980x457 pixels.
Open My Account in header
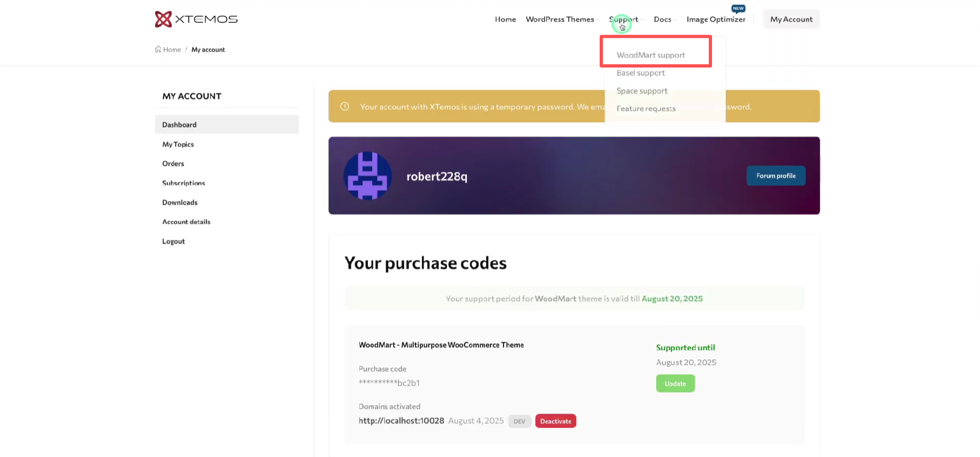point(791,19)
